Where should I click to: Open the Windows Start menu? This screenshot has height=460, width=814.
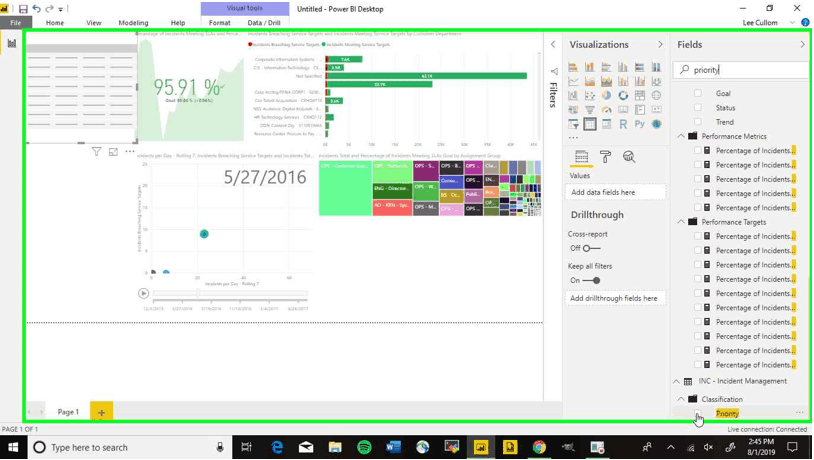coord(13,447)
